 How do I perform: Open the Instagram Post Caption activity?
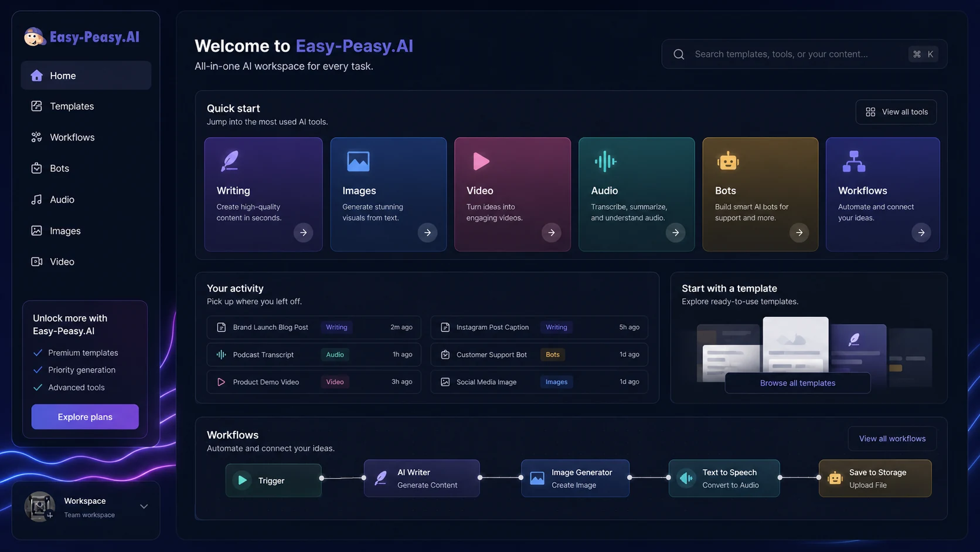click(539, 327)
